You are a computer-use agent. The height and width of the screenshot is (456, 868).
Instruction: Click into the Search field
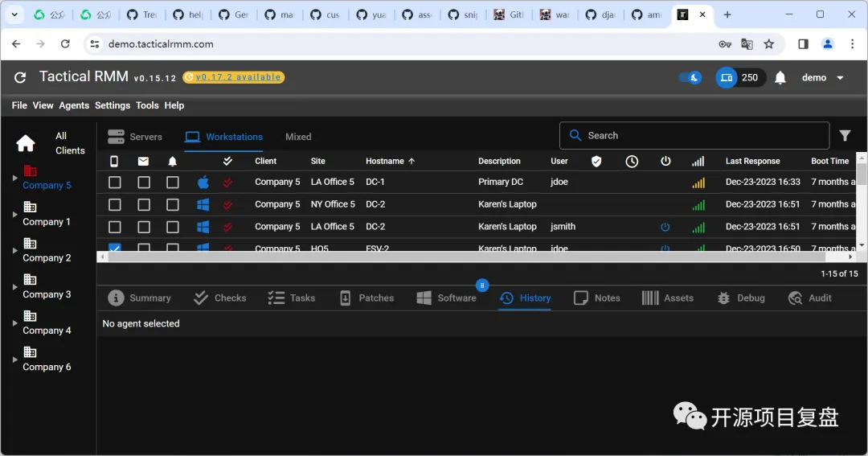point(699,136)
